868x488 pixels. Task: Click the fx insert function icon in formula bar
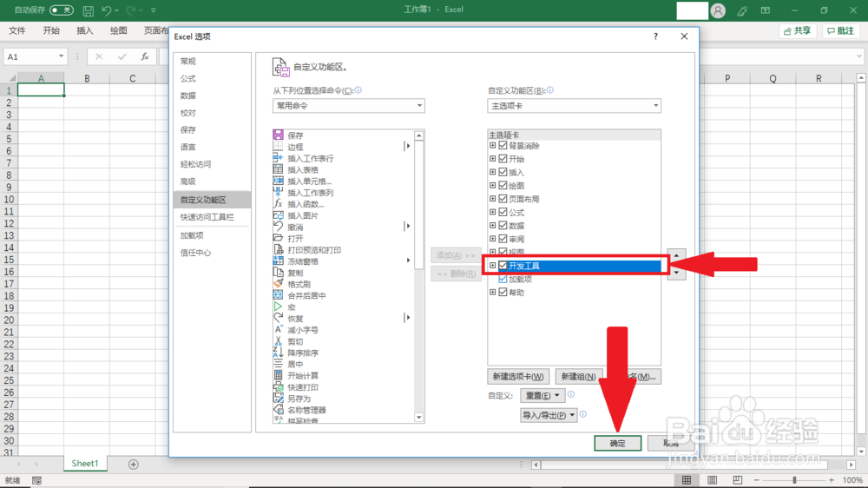tap(144, 56)
